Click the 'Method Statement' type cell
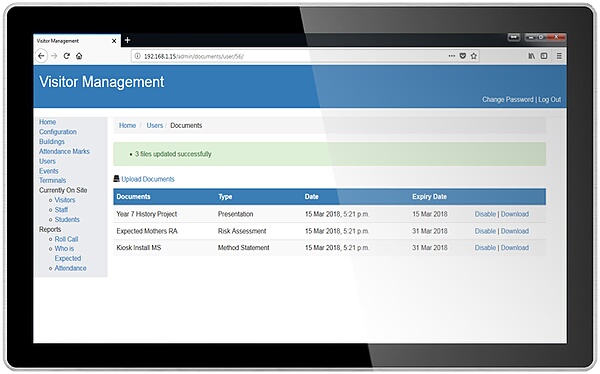This screenshot has width=600, height=374. 243,248
